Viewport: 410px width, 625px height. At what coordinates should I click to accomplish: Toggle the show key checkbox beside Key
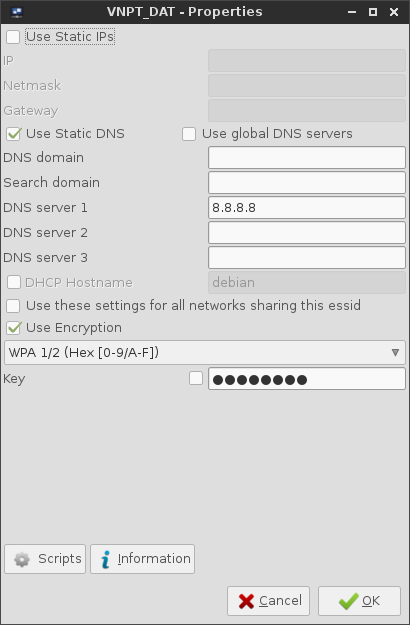tap(196, 378)
